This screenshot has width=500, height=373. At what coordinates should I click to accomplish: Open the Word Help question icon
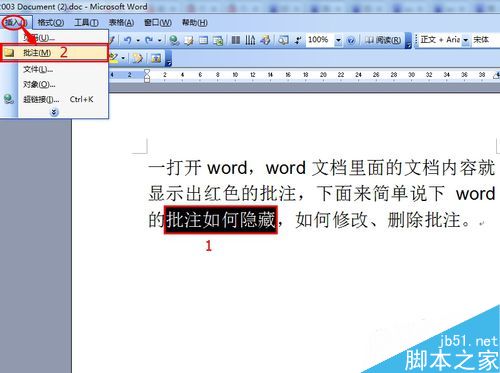351,40
